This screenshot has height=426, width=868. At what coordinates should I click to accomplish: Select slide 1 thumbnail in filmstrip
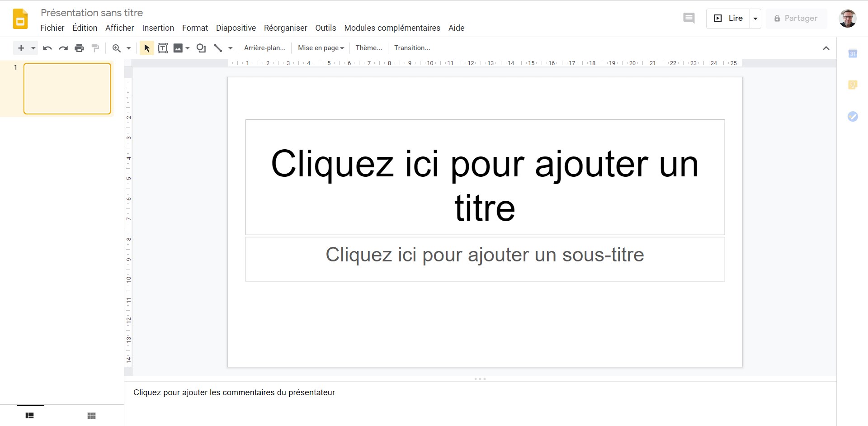click(67, 89)
